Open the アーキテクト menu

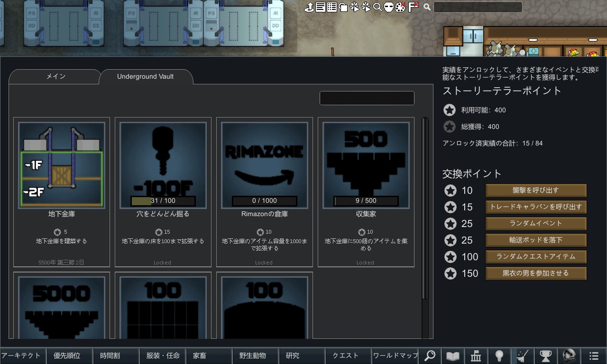(23, 355)
